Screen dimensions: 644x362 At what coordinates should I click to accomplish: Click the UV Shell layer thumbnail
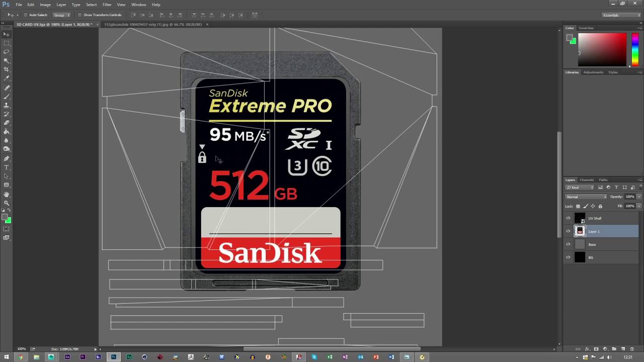point(580,218)
